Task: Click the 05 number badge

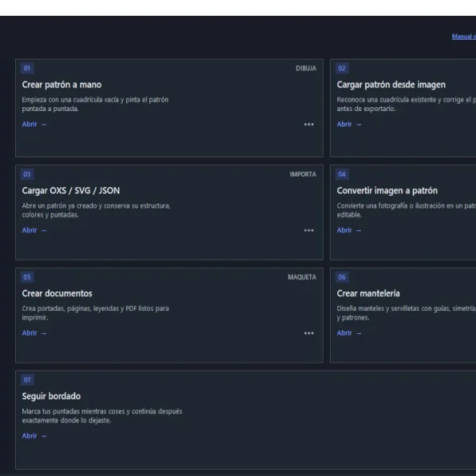Action: (x=27, y=277)
